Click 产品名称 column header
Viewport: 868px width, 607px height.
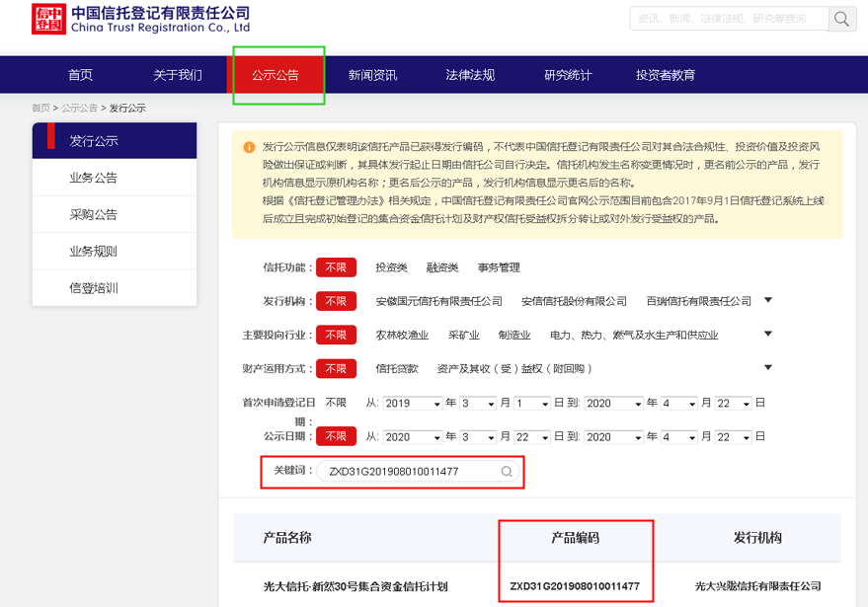[287, 537]
